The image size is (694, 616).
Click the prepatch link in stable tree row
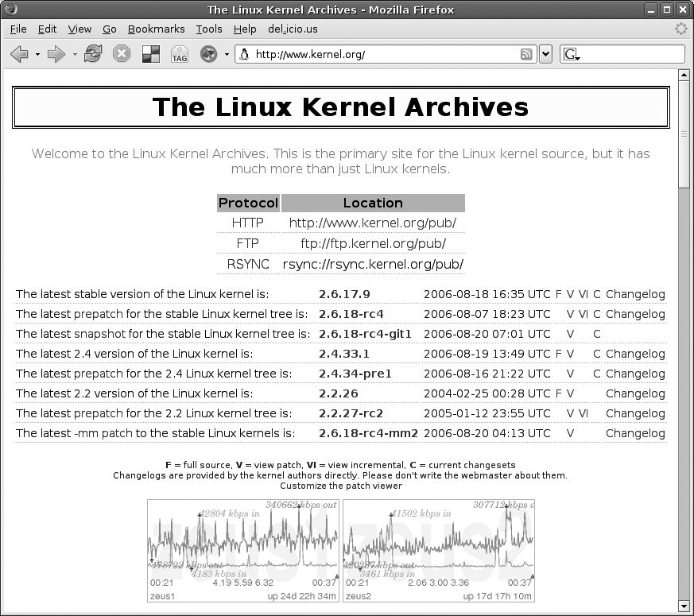[x=99, y=314]
